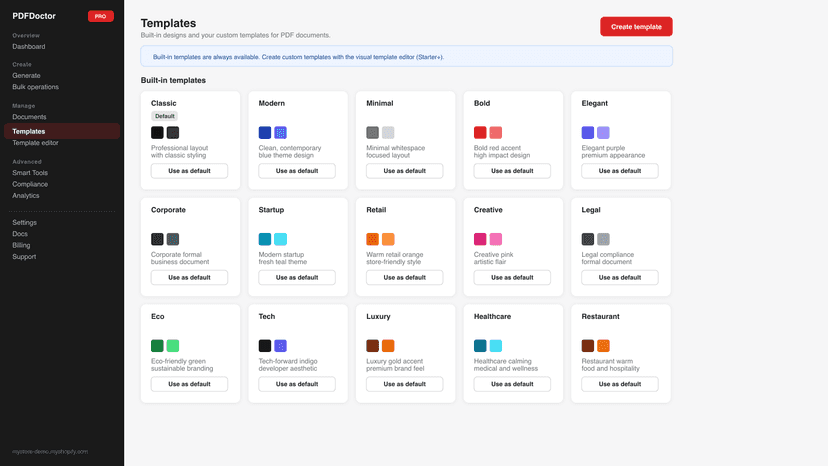Open Smart Tools in the sidebar
Screen dimensions: 828x466
point(30,173)
